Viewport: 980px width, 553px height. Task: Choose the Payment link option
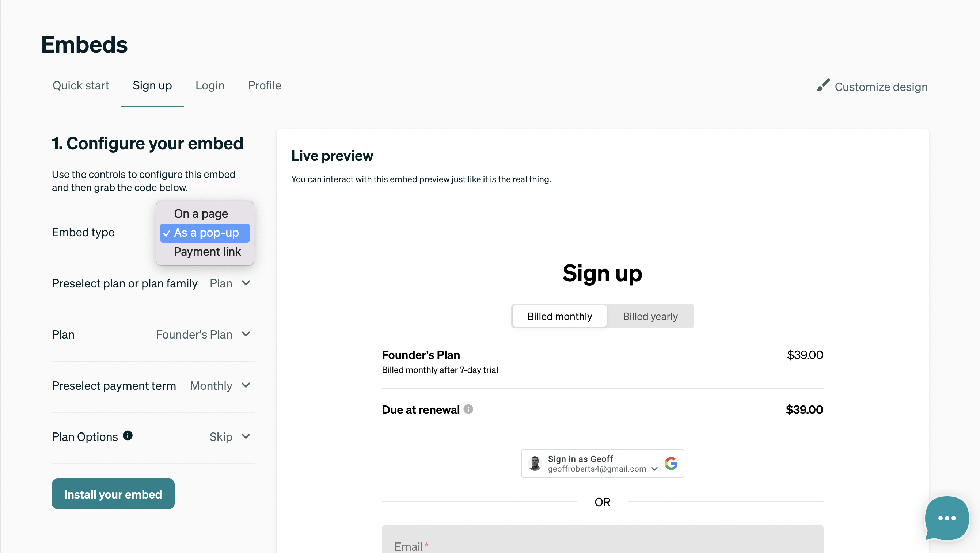pos(207,252)
